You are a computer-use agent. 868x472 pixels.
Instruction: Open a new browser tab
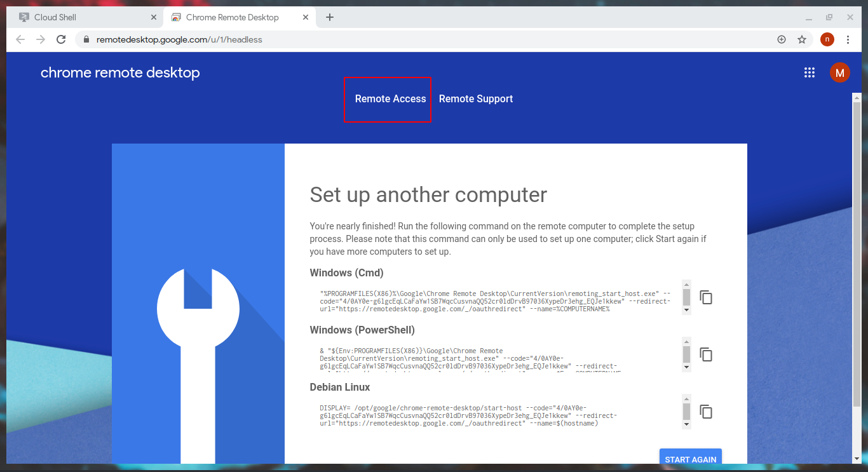coord(329,17)
